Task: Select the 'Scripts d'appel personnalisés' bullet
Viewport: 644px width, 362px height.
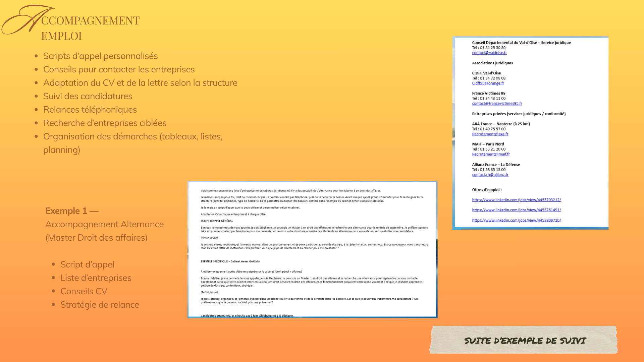Action: tap(100, 56)
